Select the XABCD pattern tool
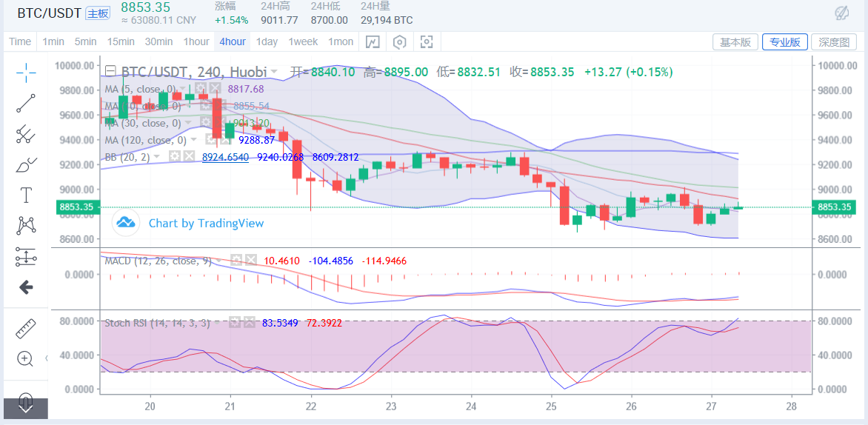This screenshot has width=868, height=425. [26, 225]
